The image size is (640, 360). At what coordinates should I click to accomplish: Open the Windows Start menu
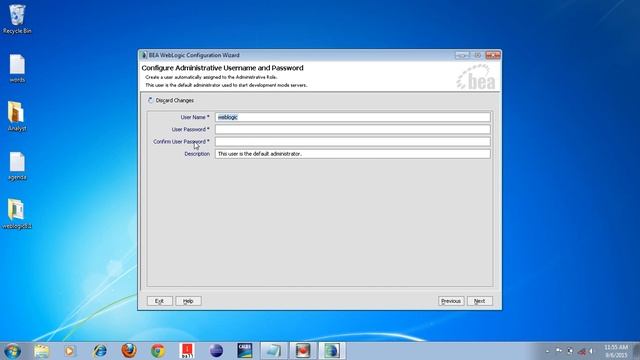12,351
